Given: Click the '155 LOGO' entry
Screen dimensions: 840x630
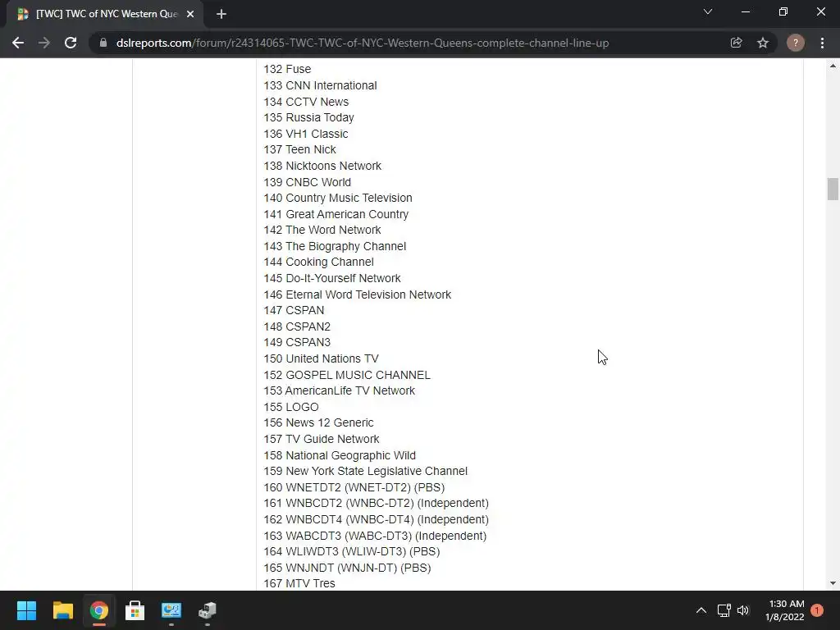Looking at the screenshot, I should pos(291,407).
